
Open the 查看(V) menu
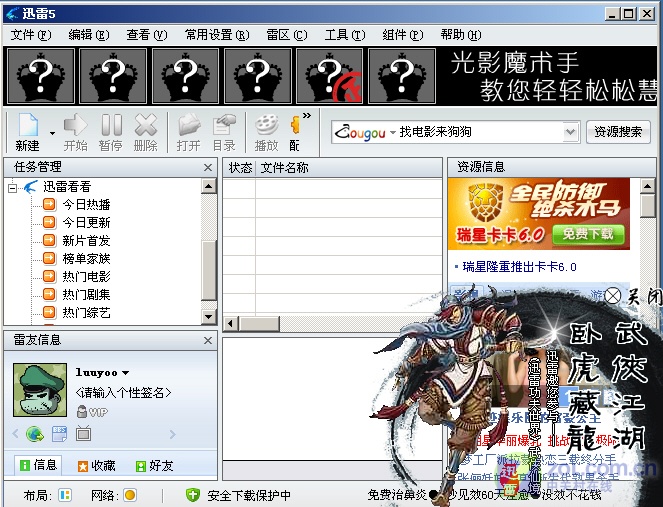pos(146,35)
